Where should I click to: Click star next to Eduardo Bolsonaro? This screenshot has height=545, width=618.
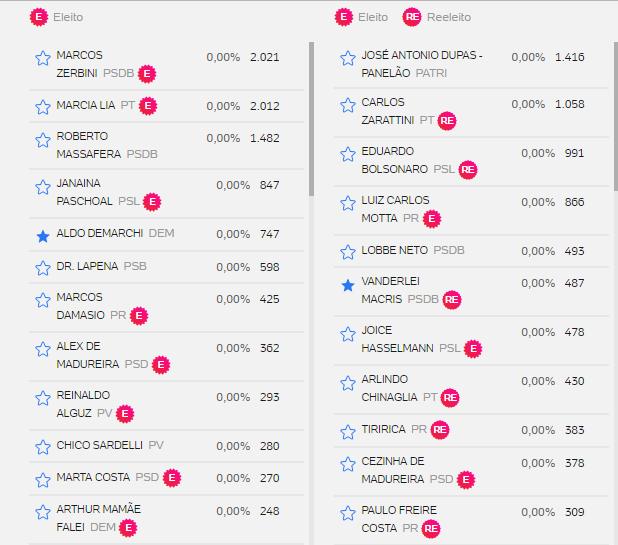coord(348,155)
